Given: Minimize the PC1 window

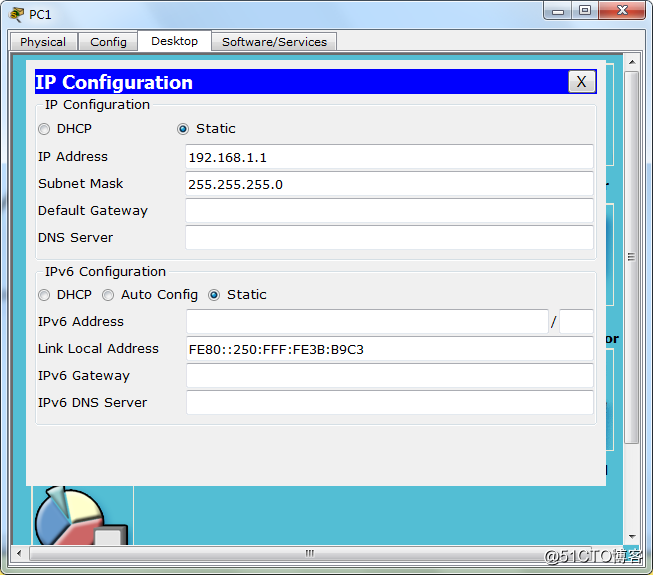Looking at the screenshot, I should 558,10.
